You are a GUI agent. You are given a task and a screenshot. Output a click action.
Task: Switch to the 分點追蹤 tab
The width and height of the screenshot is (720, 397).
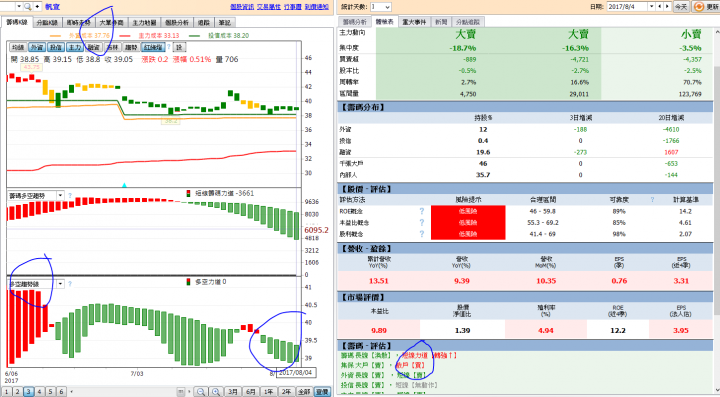pos(468,22)
